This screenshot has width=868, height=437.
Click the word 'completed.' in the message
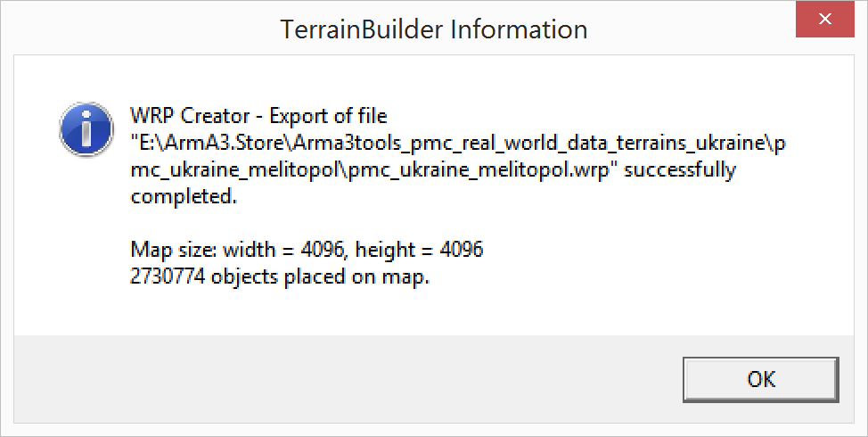[x=184, y=196]
